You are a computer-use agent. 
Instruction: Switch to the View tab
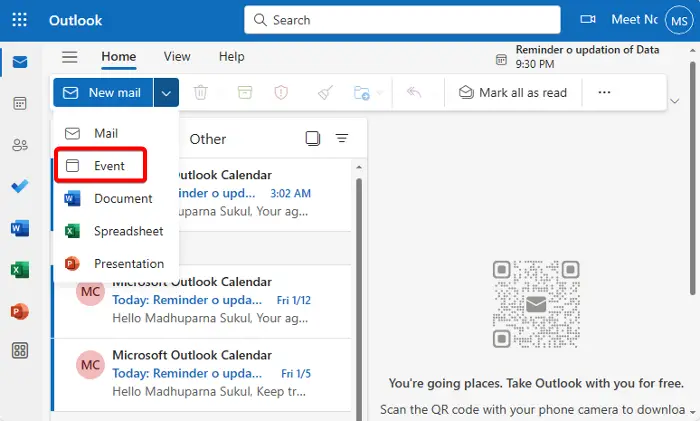point(177,57)
